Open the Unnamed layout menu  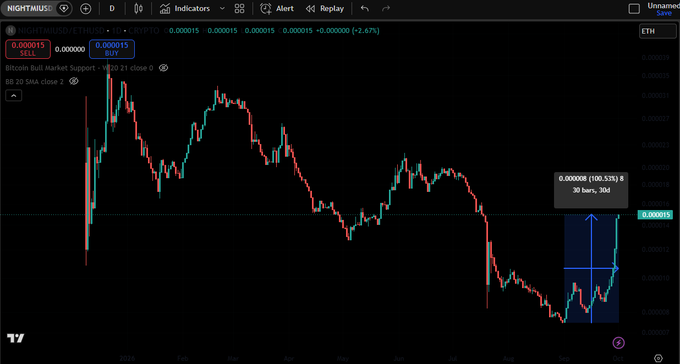(663, 6)
